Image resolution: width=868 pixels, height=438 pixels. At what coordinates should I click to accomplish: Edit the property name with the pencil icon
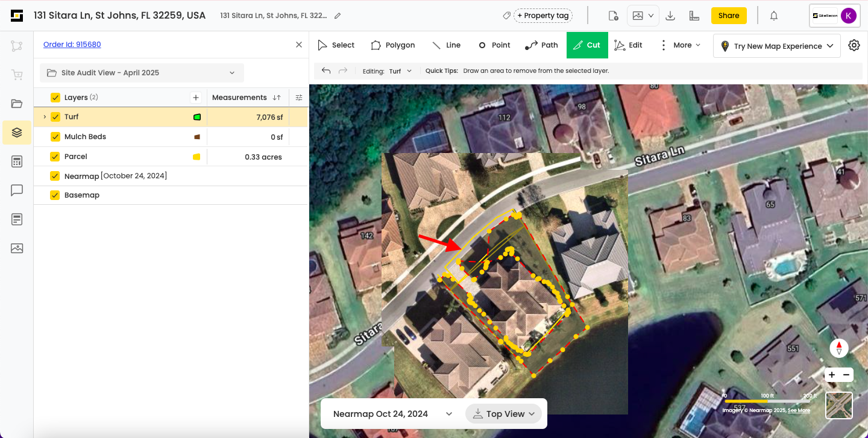(x=338, y=16)
